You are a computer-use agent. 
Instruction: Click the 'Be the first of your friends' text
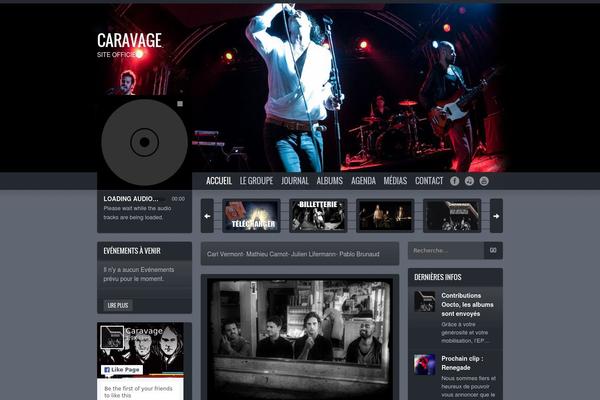pyautogui.click(x=138, y=392)
